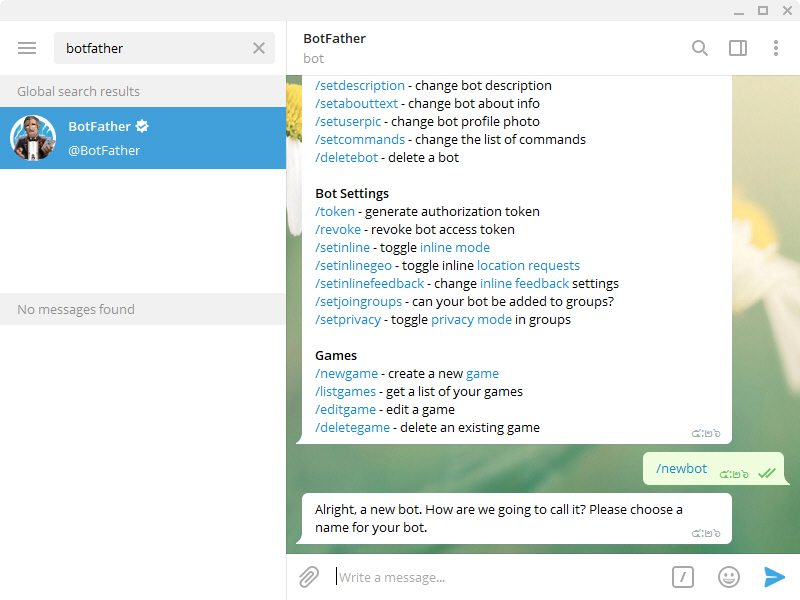
Task: Click the /listgames command link
Action: [x=345, y=392]
